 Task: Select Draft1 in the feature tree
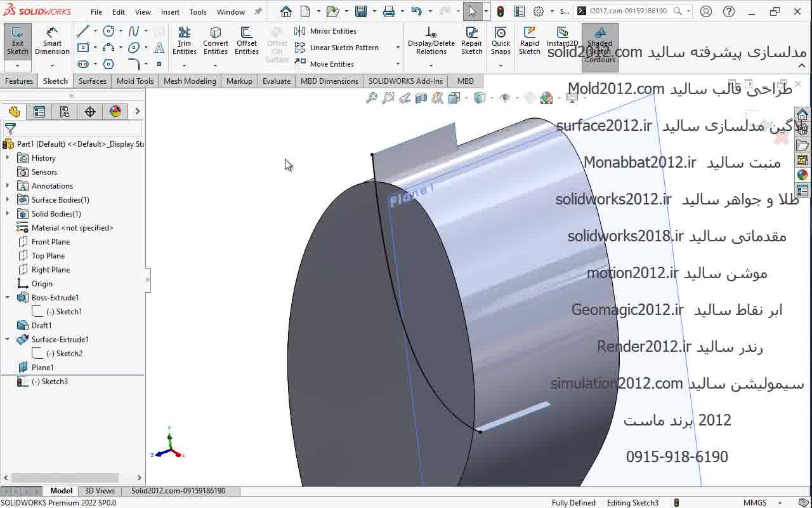tap(42, 326)
